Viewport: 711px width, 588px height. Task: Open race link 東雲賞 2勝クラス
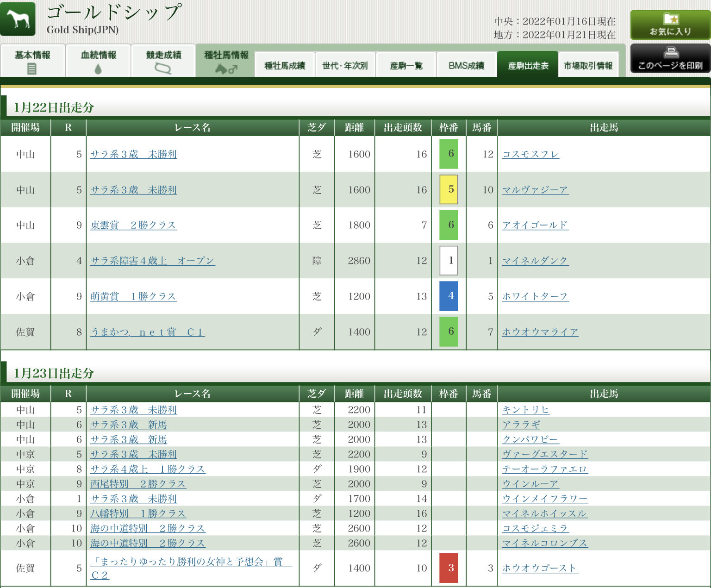click(x=133, y=225)
